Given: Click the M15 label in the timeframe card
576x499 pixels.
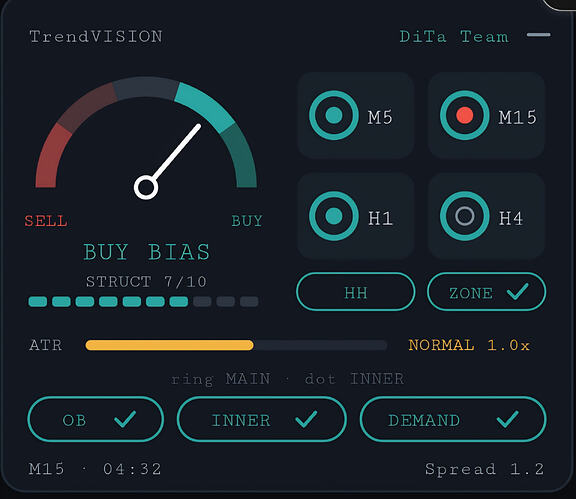Looking at the screenshot, I should tap(518, 118).
